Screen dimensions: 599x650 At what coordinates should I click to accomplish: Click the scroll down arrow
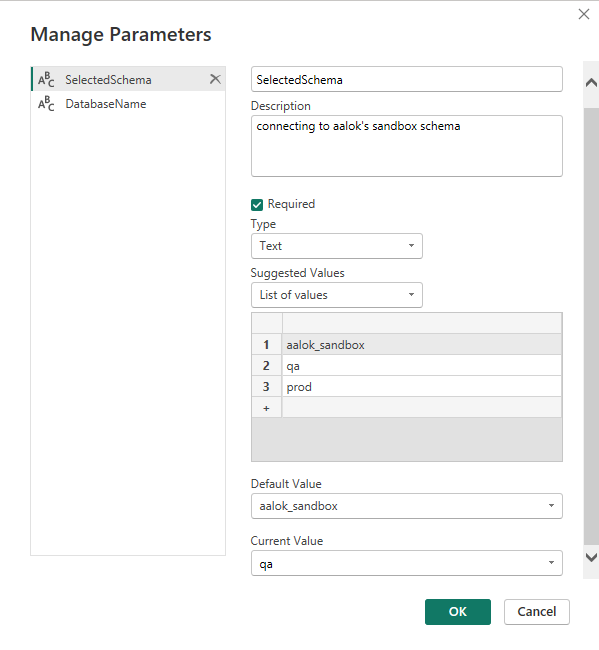591,557
